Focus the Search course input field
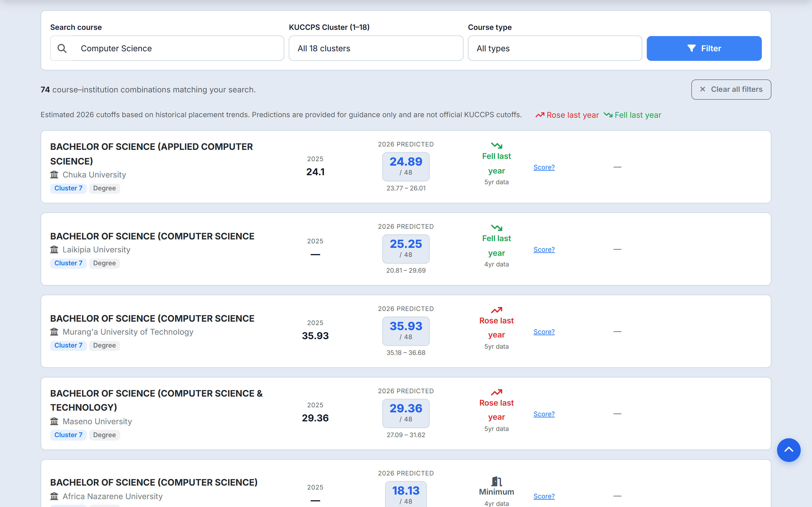This screenshot has height=507, width=812. (167, 48)
